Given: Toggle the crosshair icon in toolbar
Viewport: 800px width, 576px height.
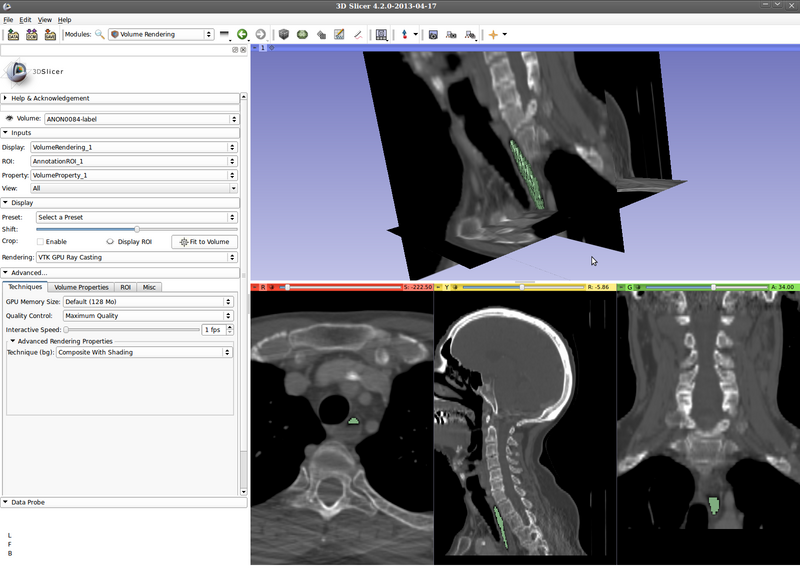Looking at the screenshot, I should pos(493,34).
